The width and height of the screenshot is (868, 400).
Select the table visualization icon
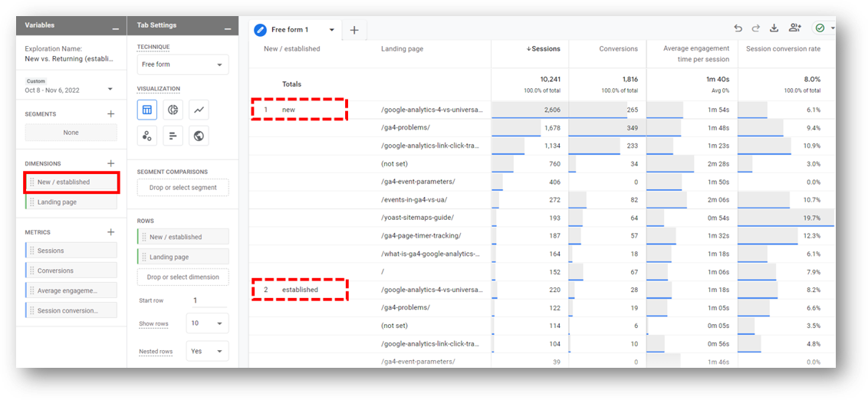point(146,110)
